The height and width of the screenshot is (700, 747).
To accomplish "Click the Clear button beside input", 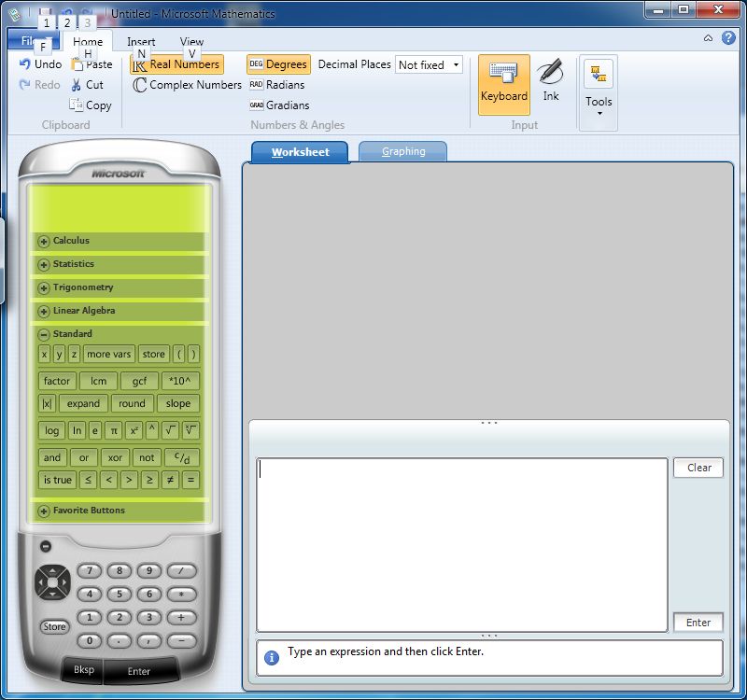I will pos(698,468).
